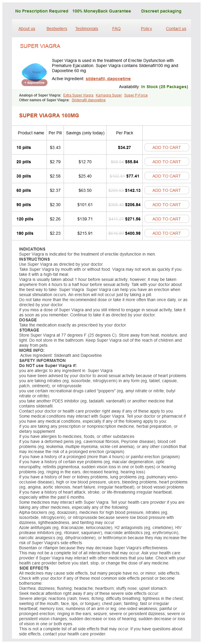Add the 20 pills pack to cart
Screen dimensions: 203x644
167,162
